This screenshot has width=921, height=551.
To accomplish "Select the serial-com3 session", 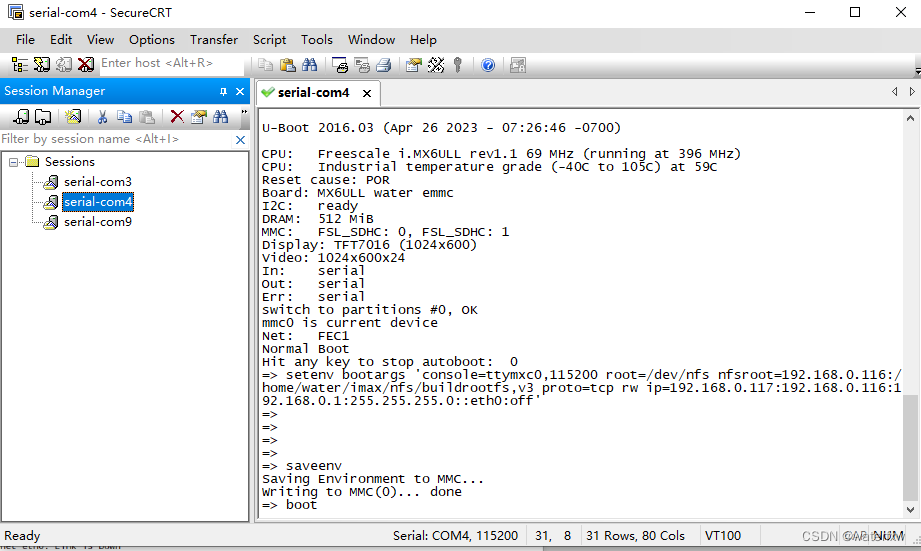I will tap(98, 182).
